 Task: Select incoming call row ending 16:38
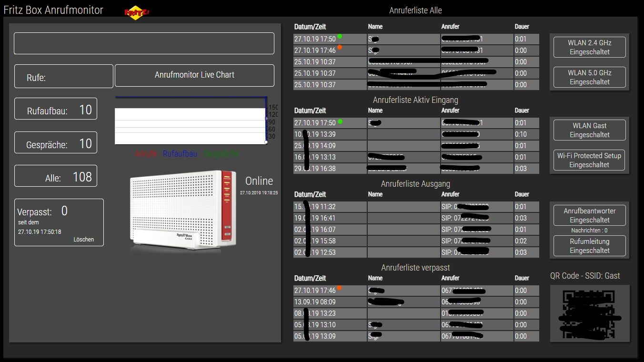[416, 169]
